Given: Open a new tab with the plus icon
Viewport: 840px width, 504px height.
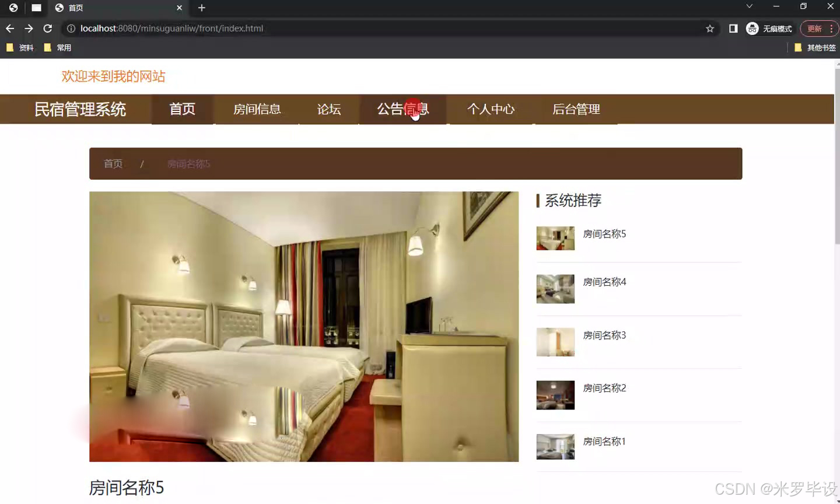Looking at the screenshot, I should (201, 8).
